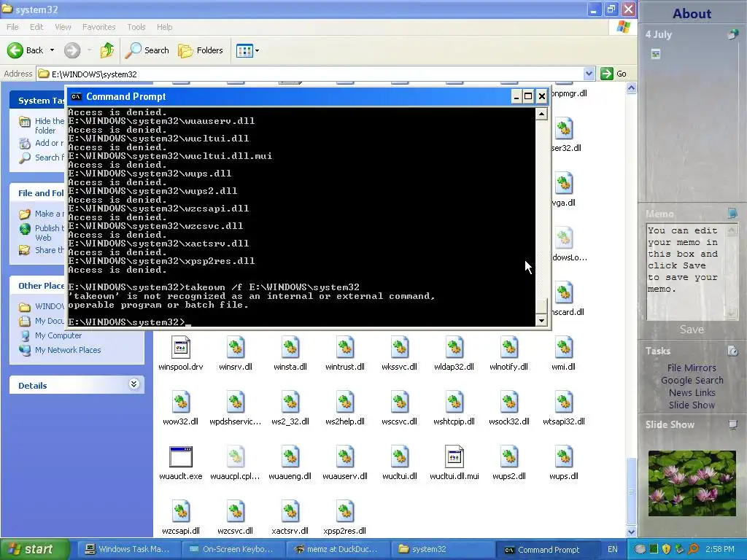This screenshot has height=560, width=747.
Task: Open the Help menu
Action: pos(164,27)
